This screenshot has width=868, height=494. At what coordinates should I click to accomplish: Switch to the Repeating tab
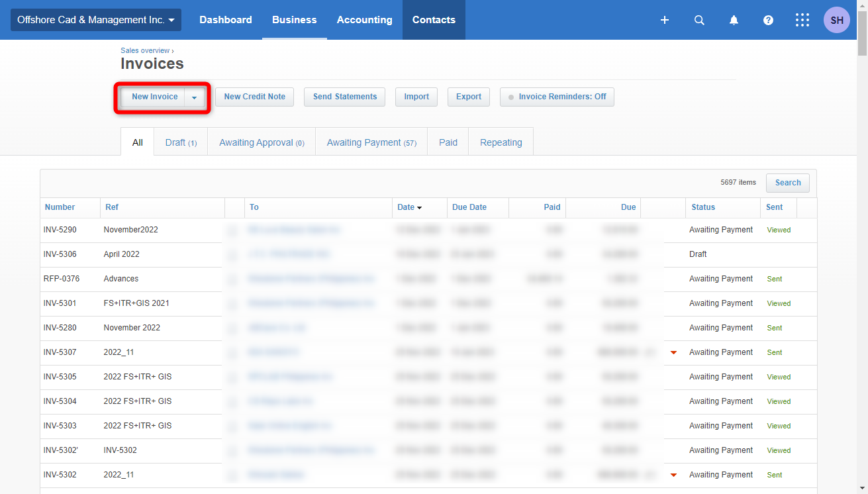(x=501, y=142)
